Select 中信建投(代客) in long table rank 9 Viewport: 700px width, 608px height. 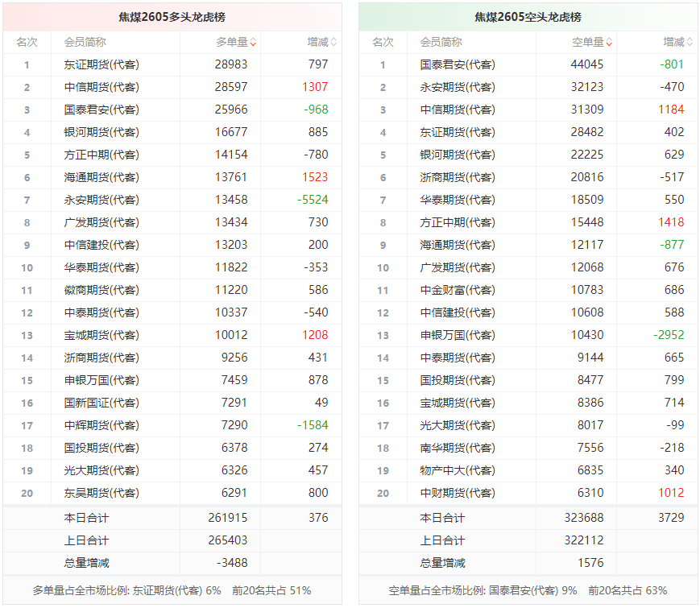point(101,245)
